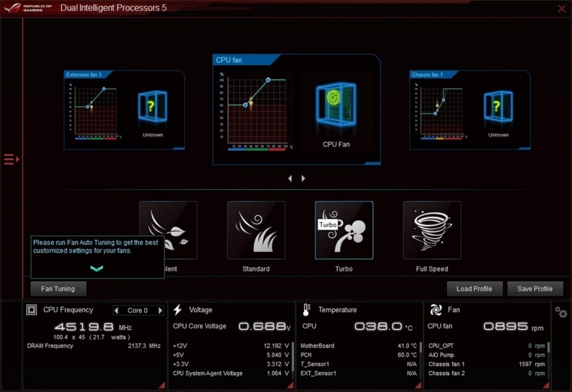Click the CPU_OPT fan row
Image resolution: width=572 pixels, height=392 pixels.
coord(487,345)
